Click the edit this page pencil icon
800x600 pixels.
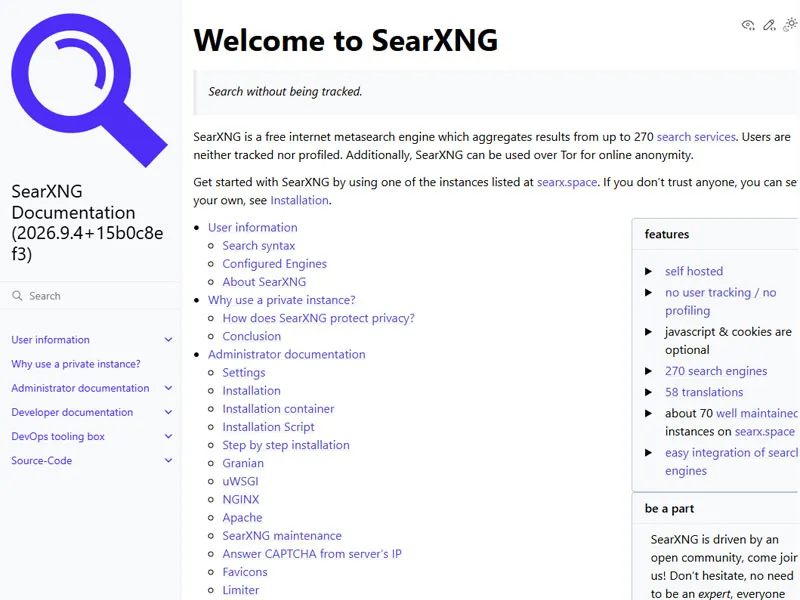tap(769, 25)
